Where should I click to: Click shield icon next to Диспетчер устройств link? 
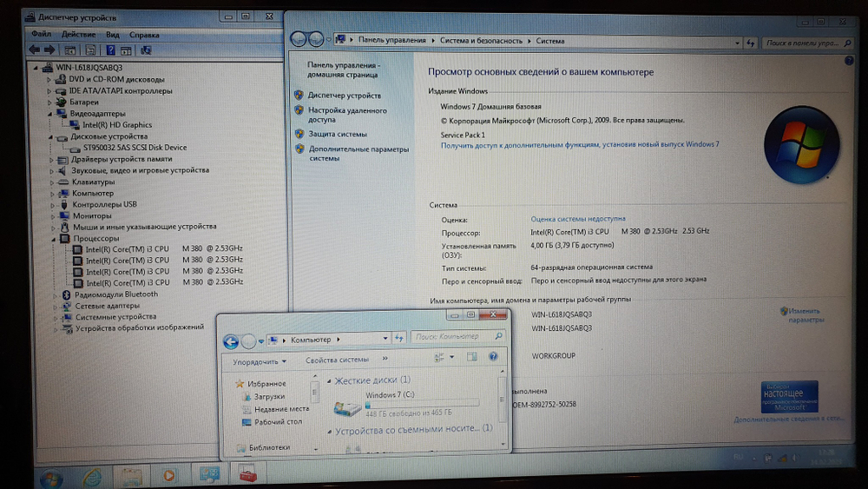click(299, 96)
